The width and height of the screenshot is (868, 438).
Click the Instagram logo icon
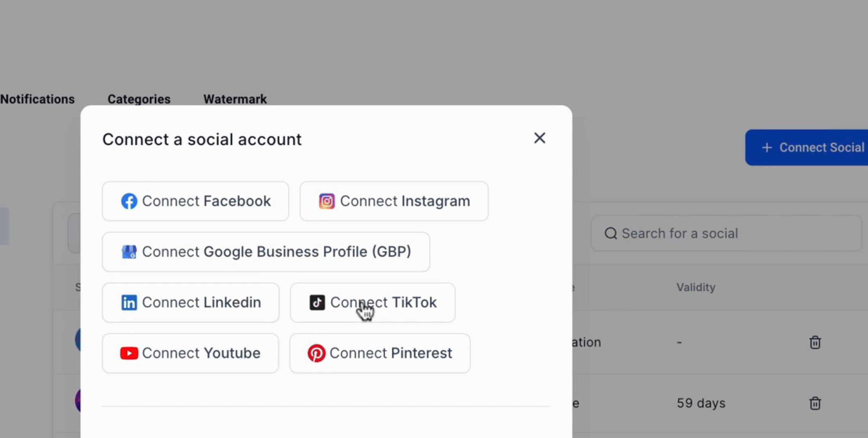point(327,201)
